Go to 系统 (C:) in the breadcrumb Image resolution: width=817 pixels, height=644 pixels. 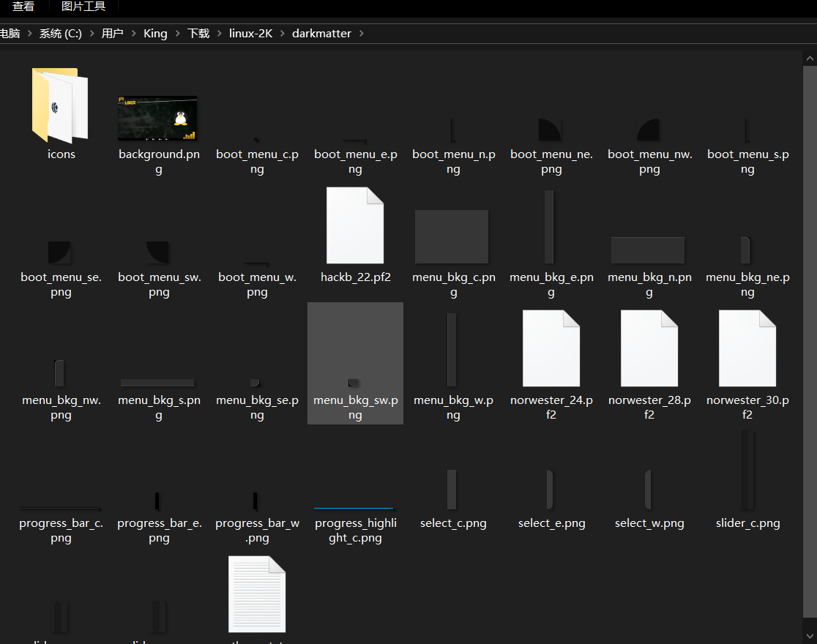point(61,34)
